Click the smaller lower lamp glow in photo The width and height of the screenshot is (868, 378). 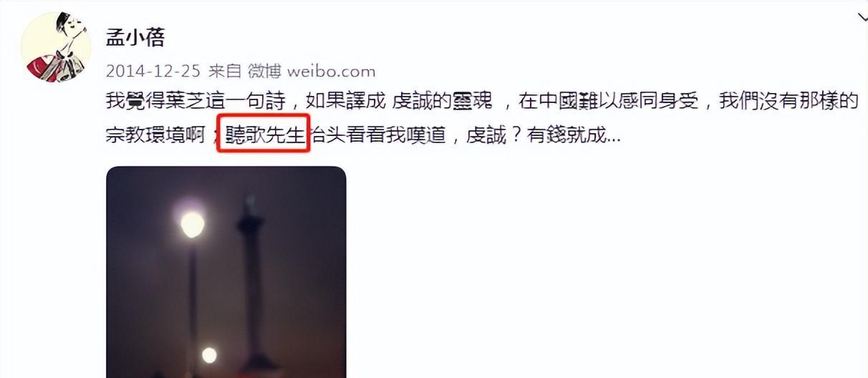209,354
